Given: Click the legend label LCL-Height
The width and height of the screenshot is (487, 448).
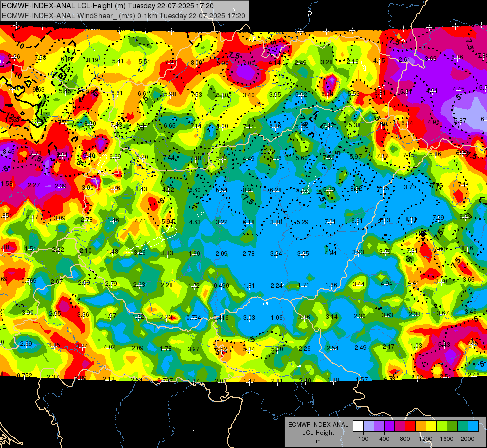Looking at the screenshot, I should coord(318,433).
